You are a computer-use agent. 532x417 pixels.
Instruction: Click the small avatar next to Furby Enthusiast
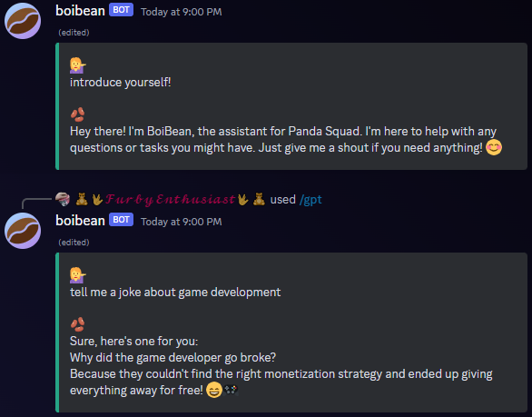[x=63, y=199]
